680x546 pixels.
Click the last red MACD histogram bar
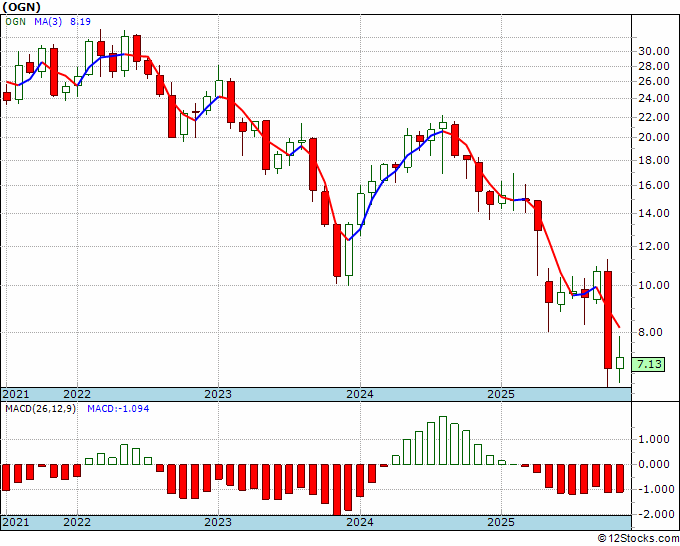point(620,478)
